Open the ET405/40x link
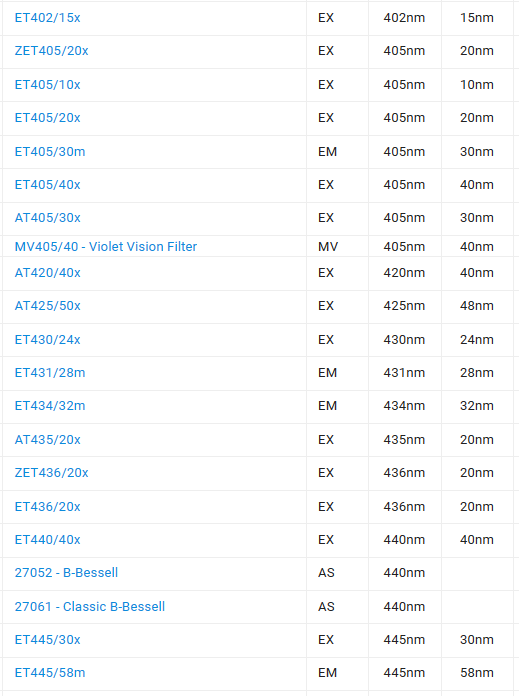 tap(48, 185)
